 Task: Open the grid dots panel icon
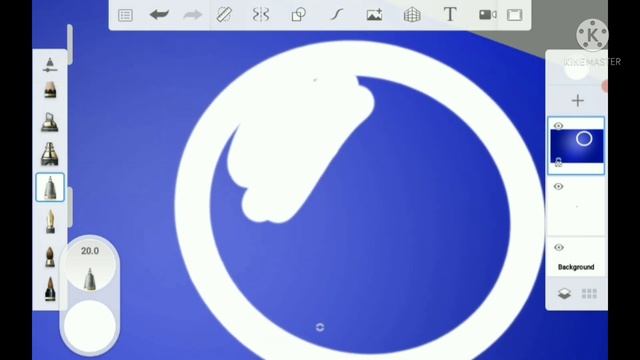(589, 293)
